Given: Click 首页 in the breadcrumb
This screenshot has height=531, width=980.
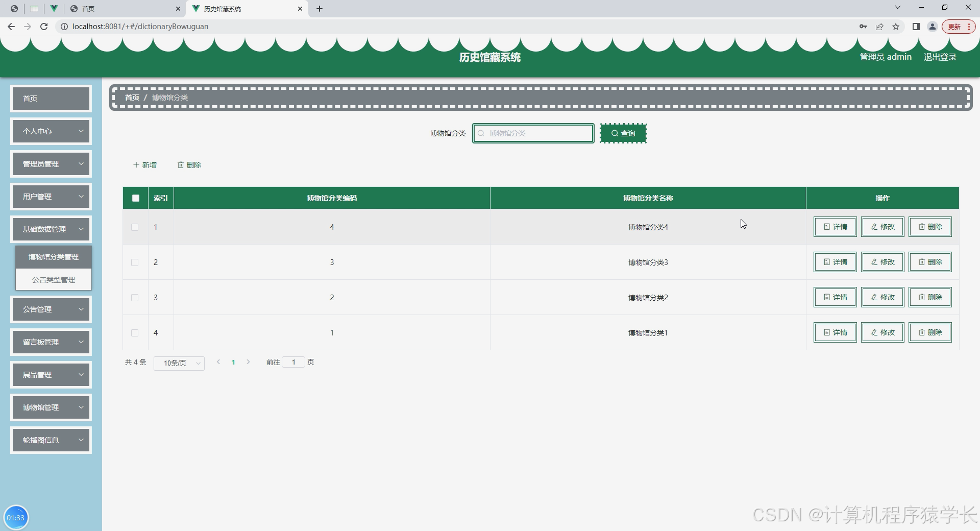Looking at the screenshot, I should point(132,98).
